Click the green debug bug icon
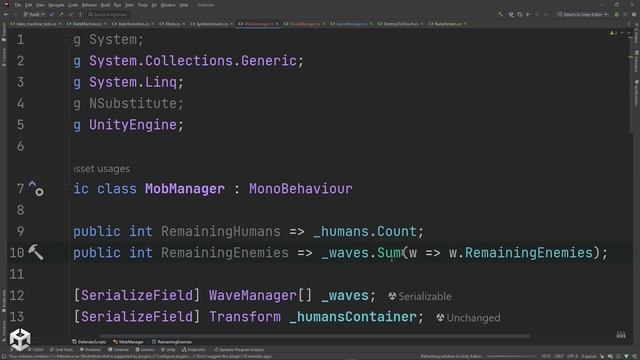 click(x=617, y=14)
